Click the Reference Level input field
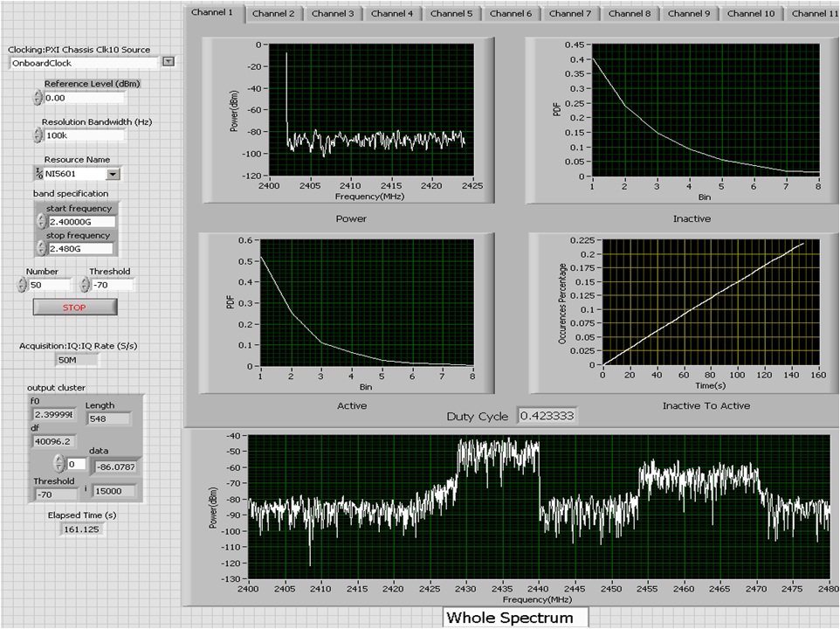This screenshot has width=840, height=629. [x=83, y=98]
